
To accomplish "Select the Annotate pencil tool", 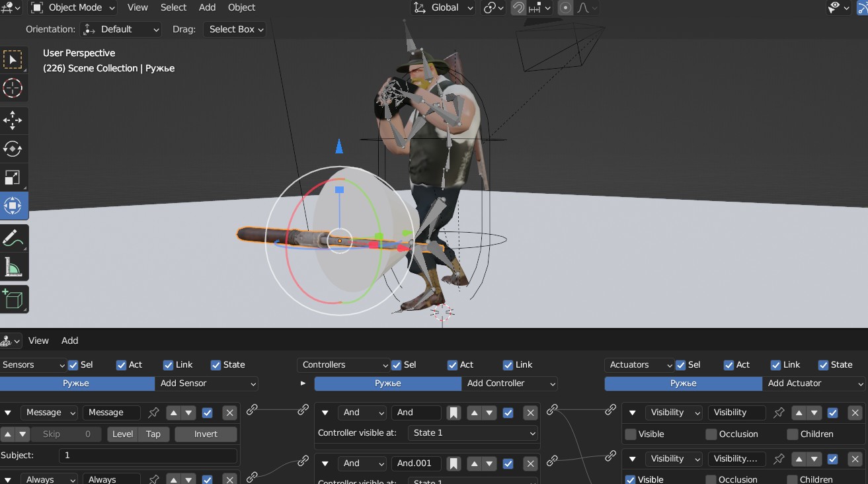I will (13, 238).
